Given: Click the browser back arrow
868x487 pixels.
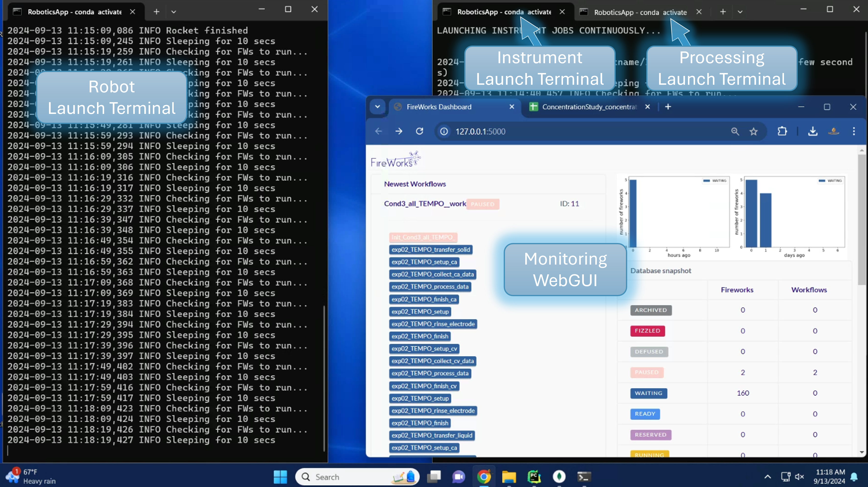Looking at the screenshot, I should (x=379, y=132).
